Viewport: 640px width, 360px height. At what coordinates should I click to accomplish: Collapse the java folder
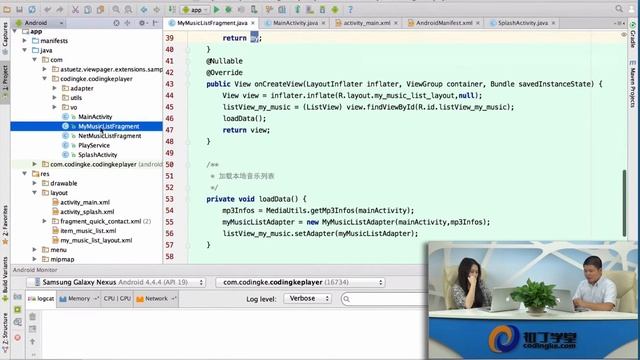point(24,50)
